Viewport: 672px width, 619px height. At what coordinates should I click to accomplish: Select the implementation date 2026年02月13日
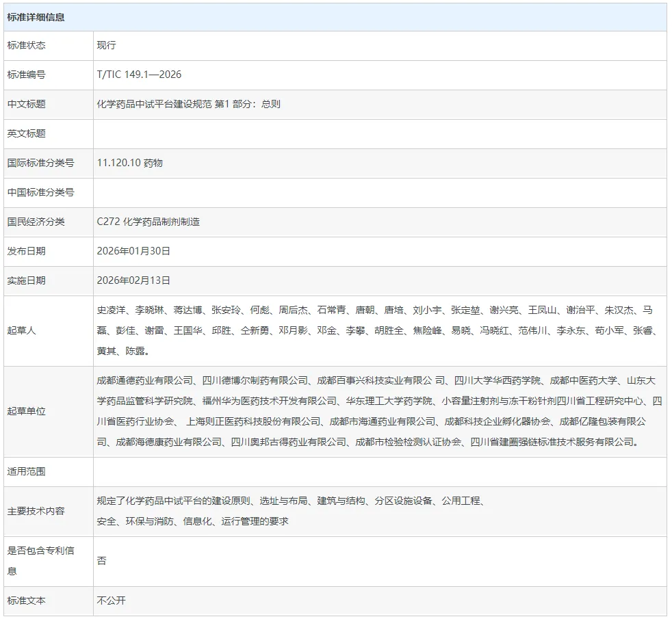click(133, 280)
